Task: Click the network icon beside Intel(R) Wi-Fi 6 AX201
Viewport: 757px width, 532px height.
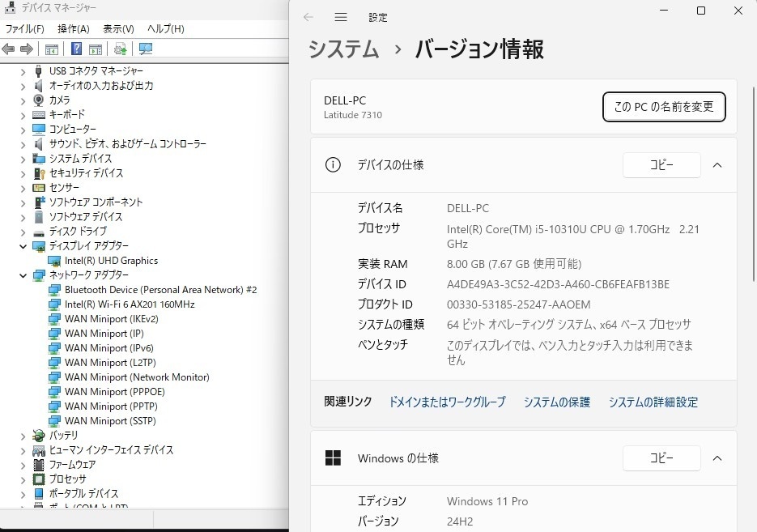Action: [54, 304]
